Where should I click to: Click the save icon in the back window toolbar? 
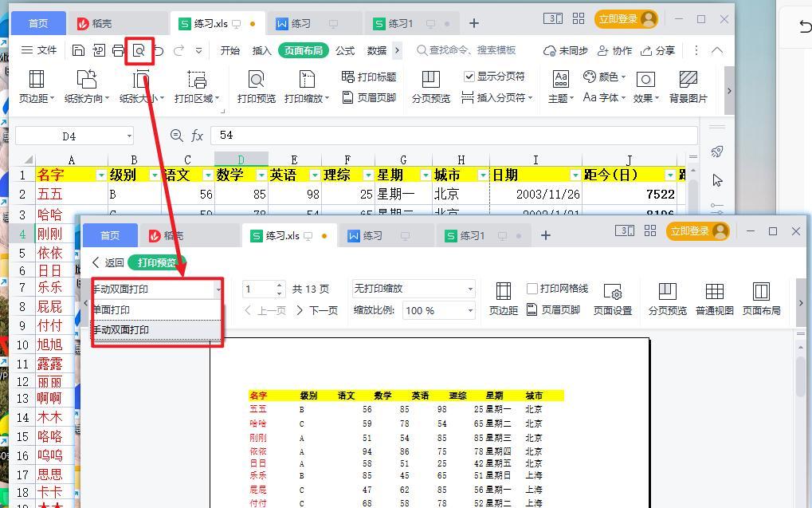[78, 50]
